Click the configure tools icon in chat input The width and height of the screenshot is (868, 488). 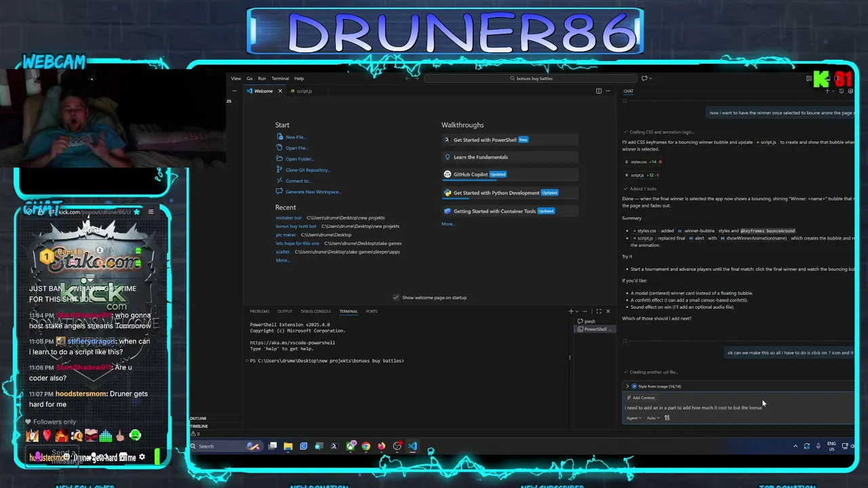click(667, 418)
